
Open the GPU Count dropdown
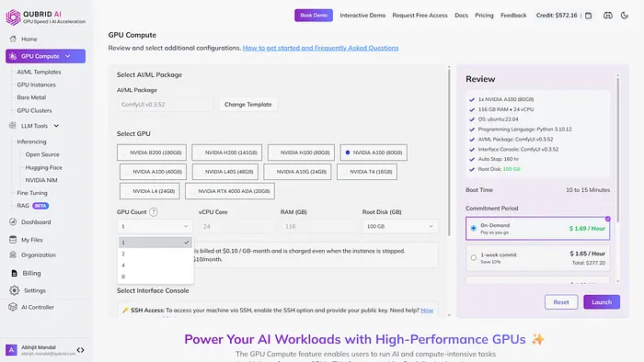point(155,226)
